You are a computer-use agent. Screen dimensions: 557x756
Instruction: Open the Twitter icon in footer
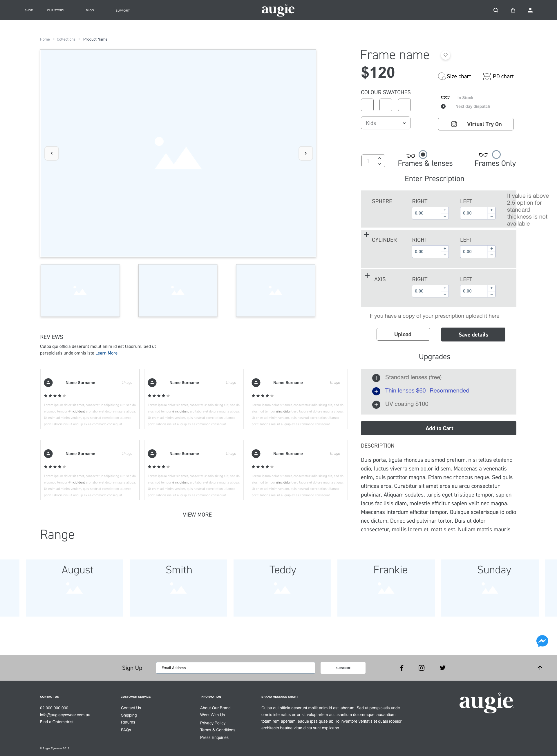click(442, 668)
